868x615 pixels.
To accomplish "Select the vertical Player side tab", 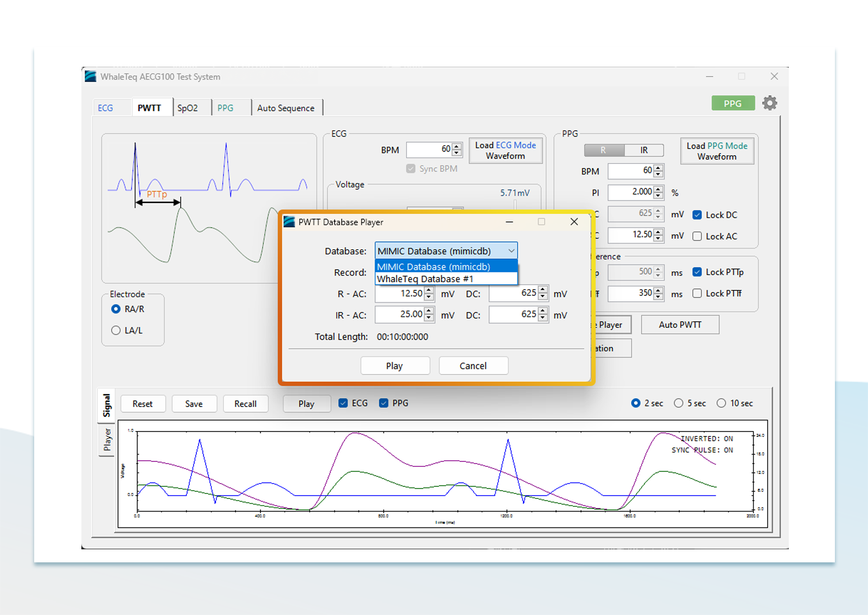I will point(107,440).
